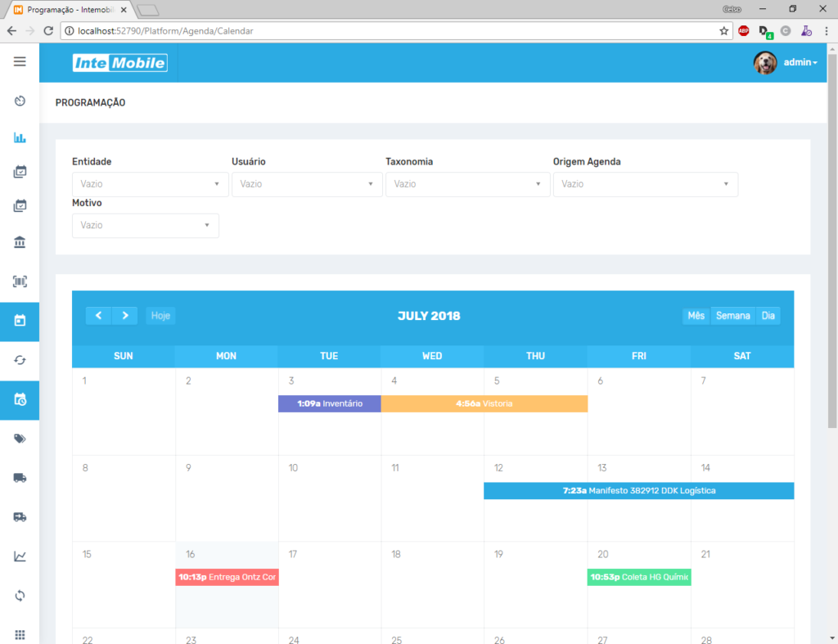Click the day 10 cell number

(x=293, y=467)
